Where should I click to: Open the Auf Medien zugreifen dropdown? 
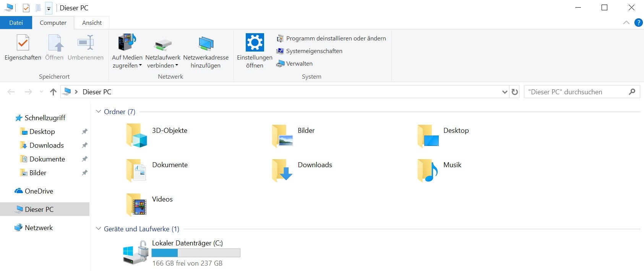coord(127,66)
